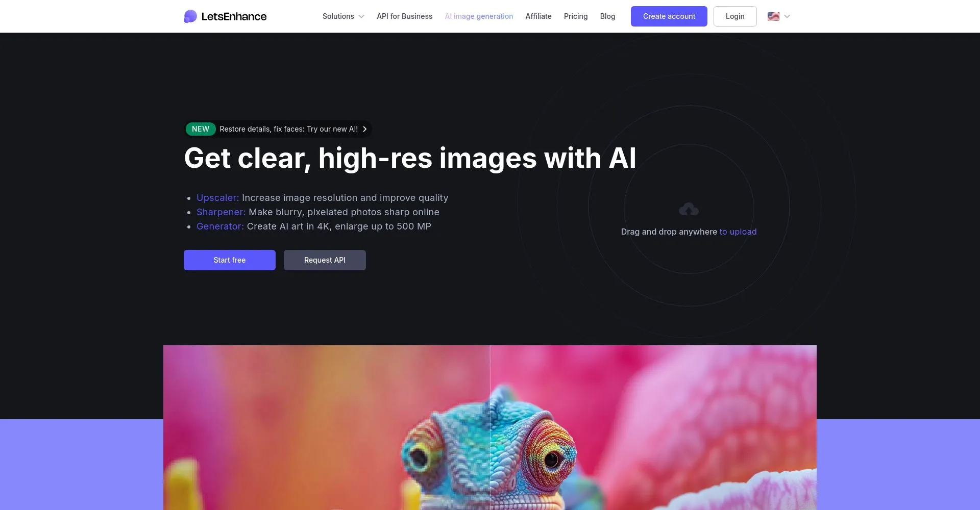
Task: Open the Affiliate page
Action: 538,16
